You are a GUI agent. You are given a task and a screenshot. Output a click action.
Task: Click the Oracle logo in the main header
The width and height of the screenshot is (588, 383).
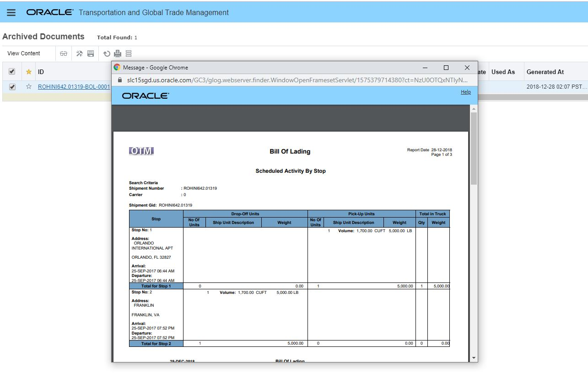49,12
